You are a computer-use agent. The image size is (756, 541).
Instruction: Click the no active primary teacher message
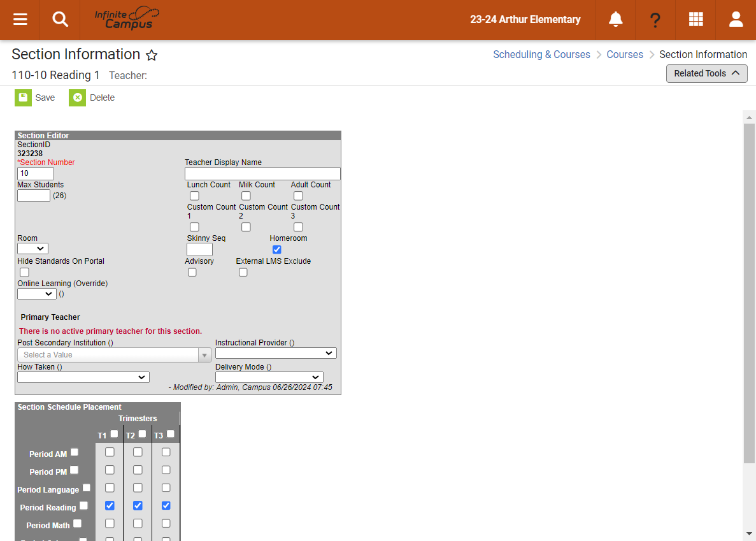pos(110,331)
